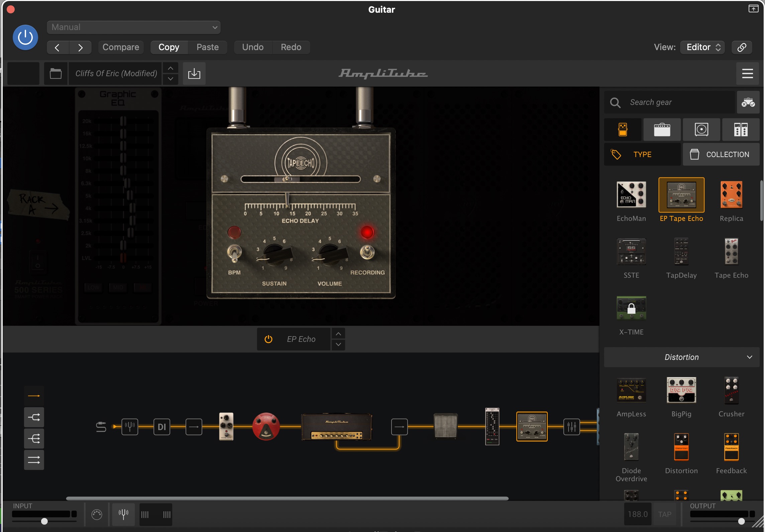The width and height of the screenshot is (765, 532).
Task: Select the red fuzz pedal in chain
Action: point(266,427)
